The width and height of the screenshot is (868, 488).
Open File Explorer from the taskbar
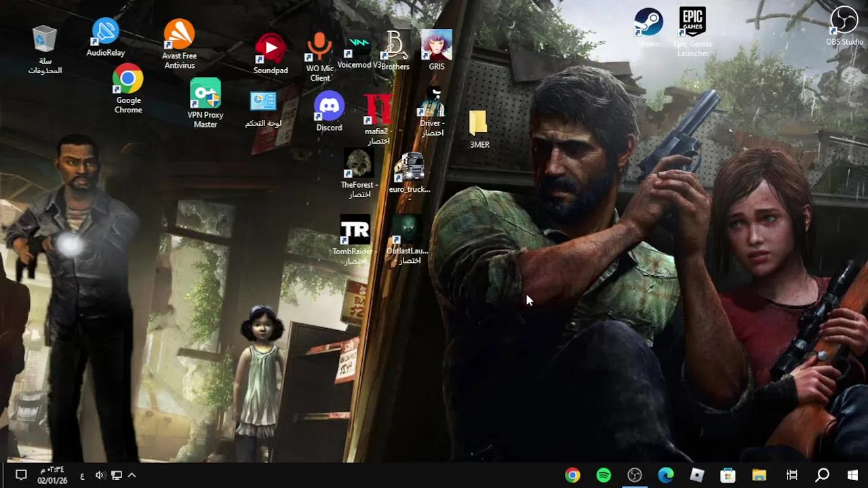click(759, 475)
